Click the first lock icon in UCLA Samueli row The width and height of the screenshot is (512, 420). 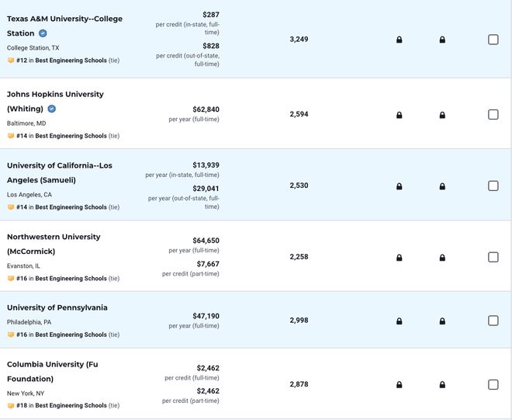point(399,186)
